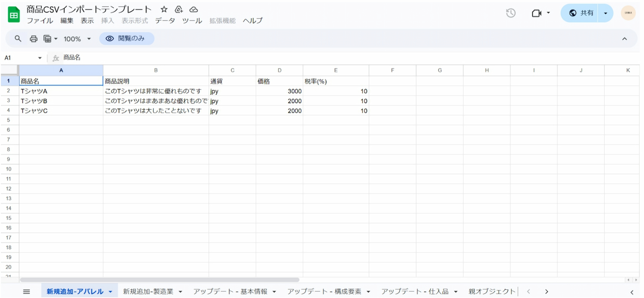
Task: Expand the 共有 button dropdown arrow
Action: point(605,13)
